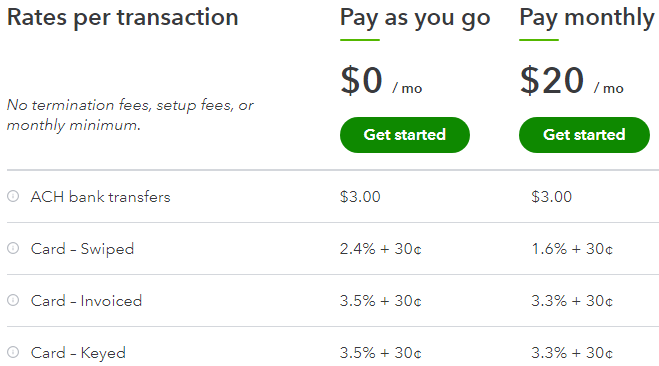Image resolution: width=659 pixels, height=366 pixels.
Task: Click the 1.6% + 30¢ swiped rate
Action: coord(572,249)
